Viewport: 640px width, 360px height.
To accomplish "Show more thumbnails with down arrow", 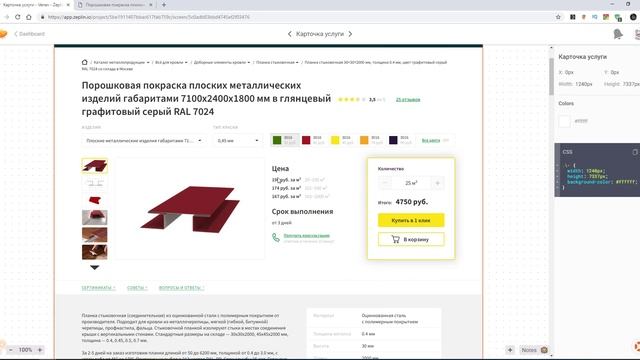I will coord(95,267).
